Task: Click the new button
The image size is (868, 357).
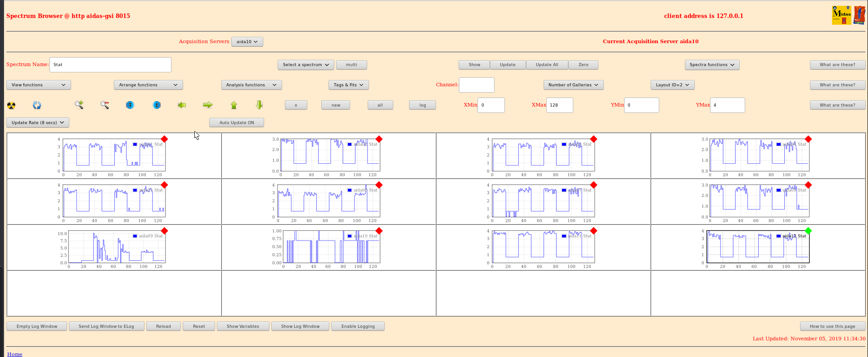Action: [x=336, y=105]
